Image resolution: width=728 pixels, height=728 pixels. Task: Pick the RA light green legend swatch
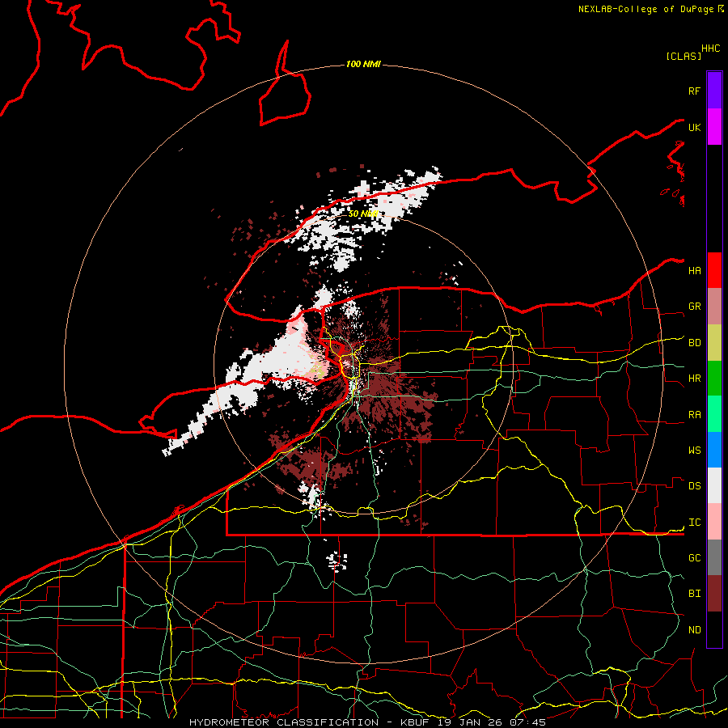point(714,414)
